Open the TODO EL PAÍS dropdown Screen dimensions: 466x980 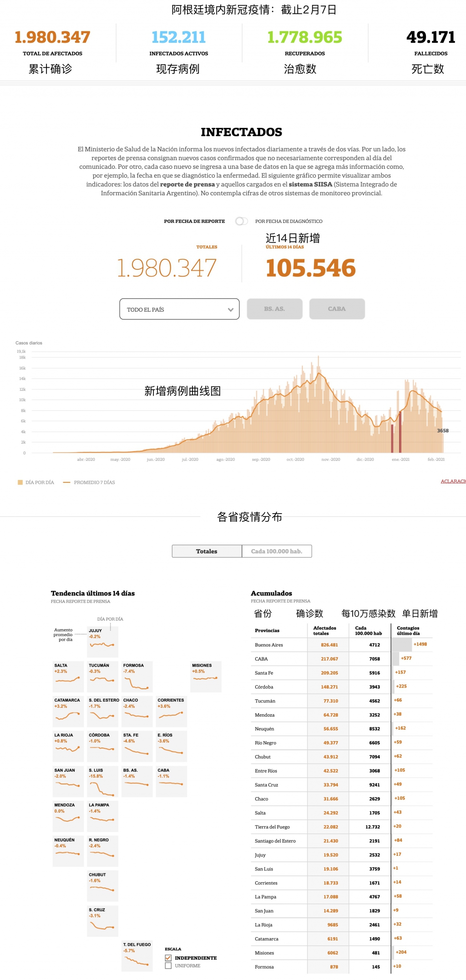click(x=179, y=309)
